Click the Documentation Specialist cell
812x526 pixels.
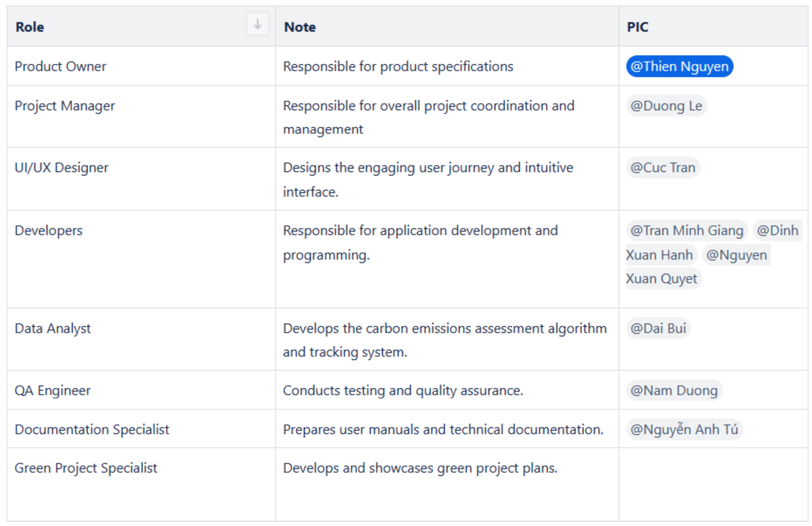point(92,429)
